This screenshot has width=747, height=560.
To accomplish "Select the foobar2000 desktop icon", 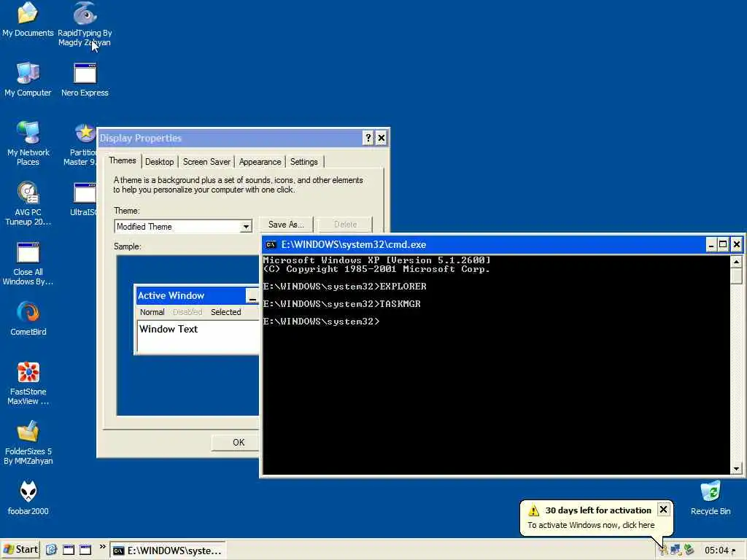I will coord(28,497).
